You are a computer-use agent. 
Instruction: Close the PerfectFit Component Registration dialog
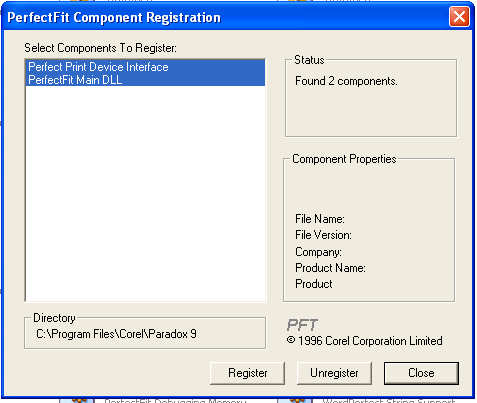[x=459, y=16]
